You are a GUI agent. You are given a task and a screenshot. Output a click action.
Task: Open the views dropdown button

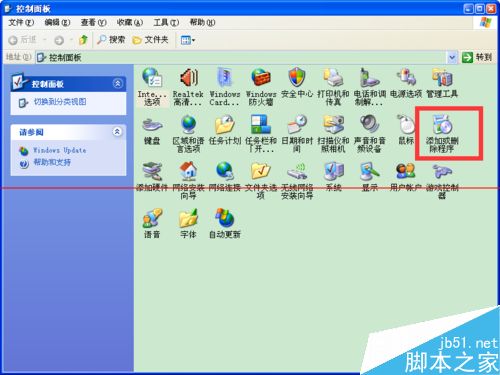pyautogui.click(x=188, y=40)
